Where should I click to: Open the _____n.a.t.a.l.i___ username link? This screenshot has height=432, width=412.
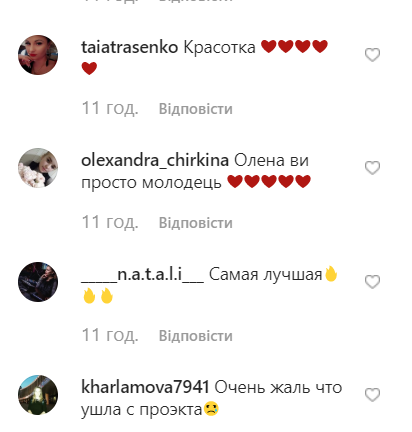point(142,275)
